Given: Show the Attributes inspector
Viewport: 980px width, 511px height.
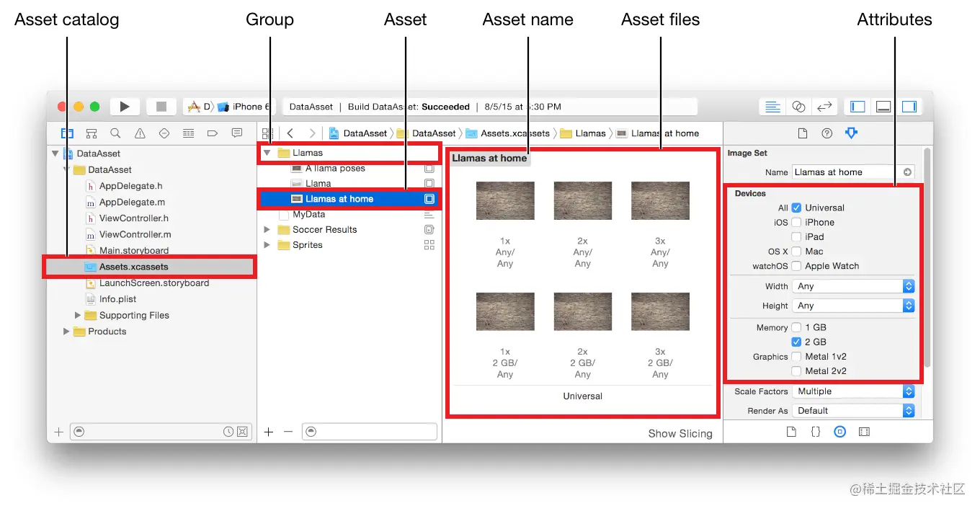Looking at the screenshot, I should point(852,133).
